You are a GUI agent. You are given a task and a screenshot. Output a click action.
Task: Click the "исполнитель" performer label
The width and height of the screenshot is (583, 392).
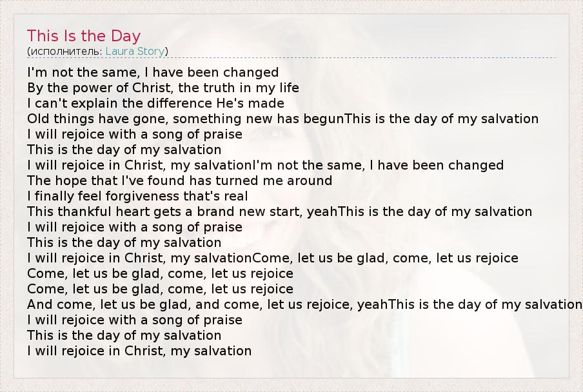coord(65,51)
